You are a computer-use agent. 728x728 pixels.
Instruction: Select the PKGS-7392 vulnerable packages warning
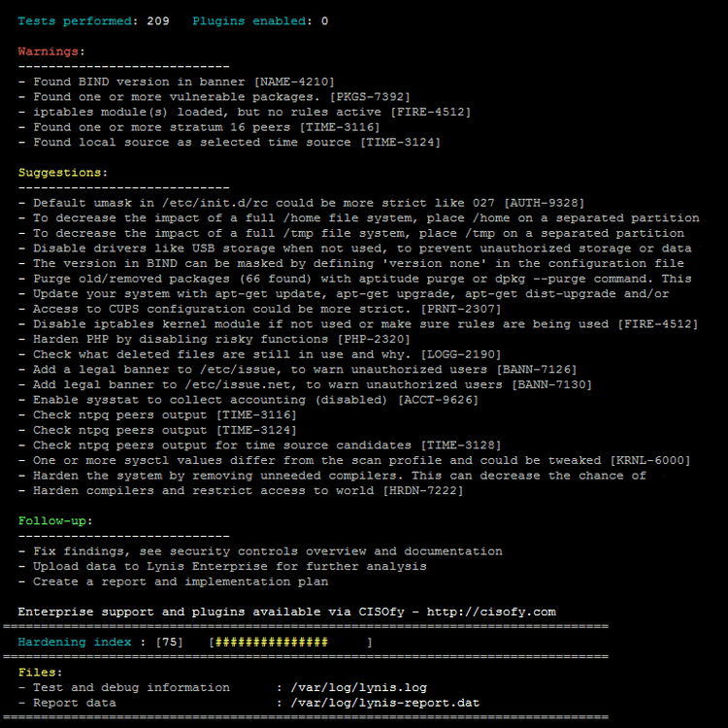coord(215,97)
